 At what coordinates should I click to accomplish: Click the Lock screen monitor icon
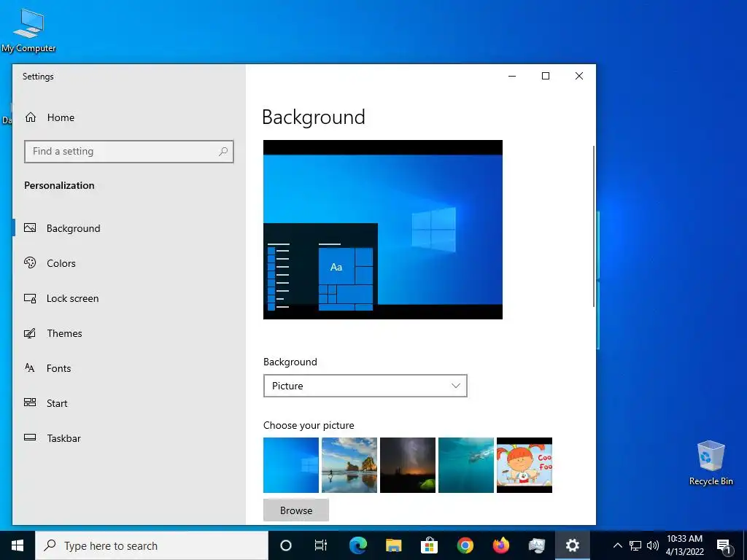pos(30,298)
